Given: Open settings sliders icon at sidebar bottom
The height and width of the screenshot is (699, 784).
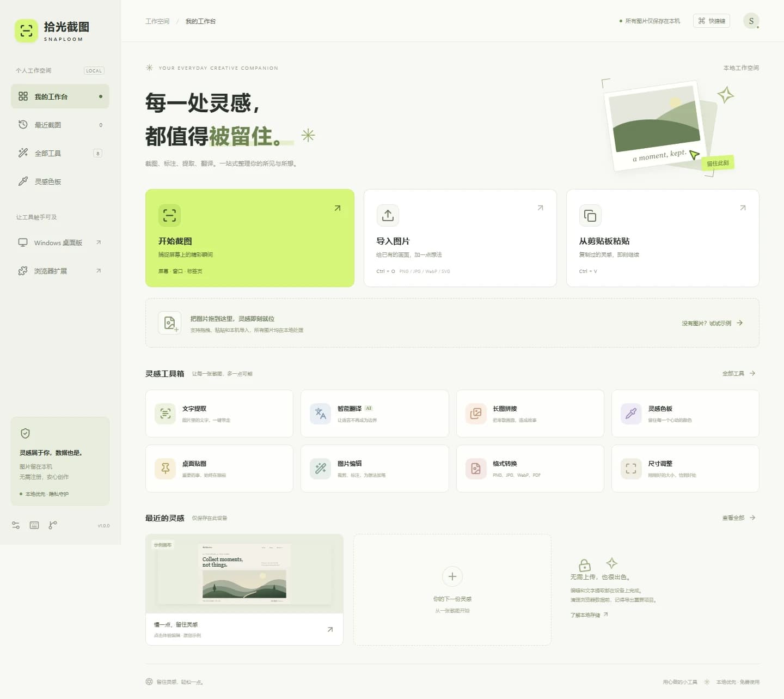Looking at the screenshot, I should 16,525.
